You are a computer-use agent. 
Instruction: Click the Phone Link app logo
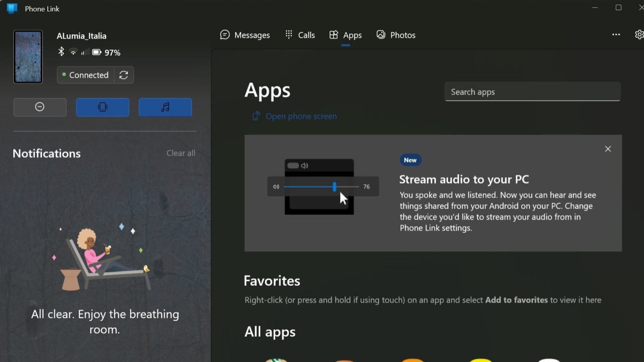point(12,9)
